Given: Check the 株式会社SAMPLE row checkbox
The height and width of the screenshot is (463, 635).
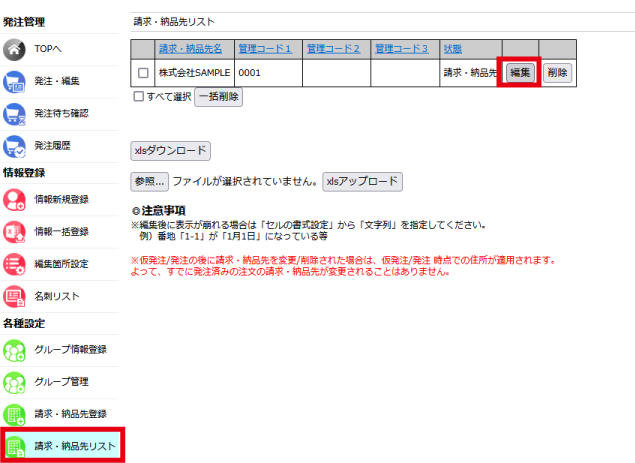Looking at the screenshot, I should pos(143,73).
